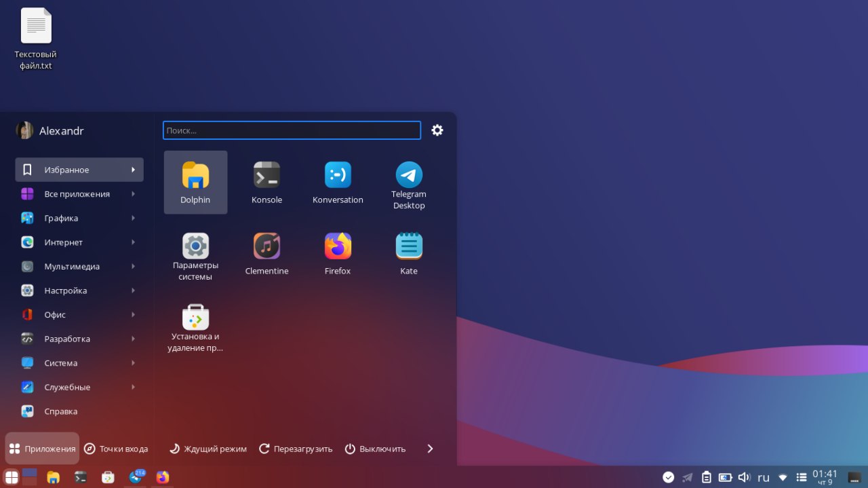Open battery status tray icon
Screen dimensions: 868x488
pos(726,477)
